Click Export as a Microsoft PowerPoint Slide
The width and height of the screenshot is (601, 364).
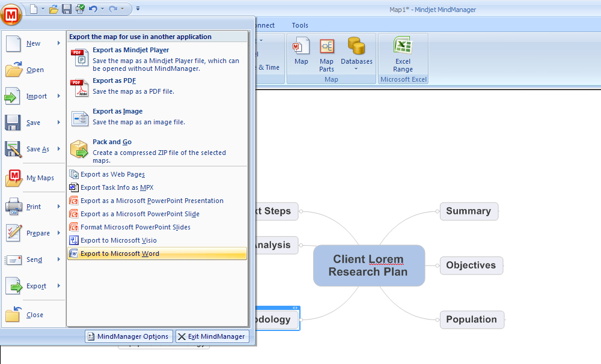(157, 214)
